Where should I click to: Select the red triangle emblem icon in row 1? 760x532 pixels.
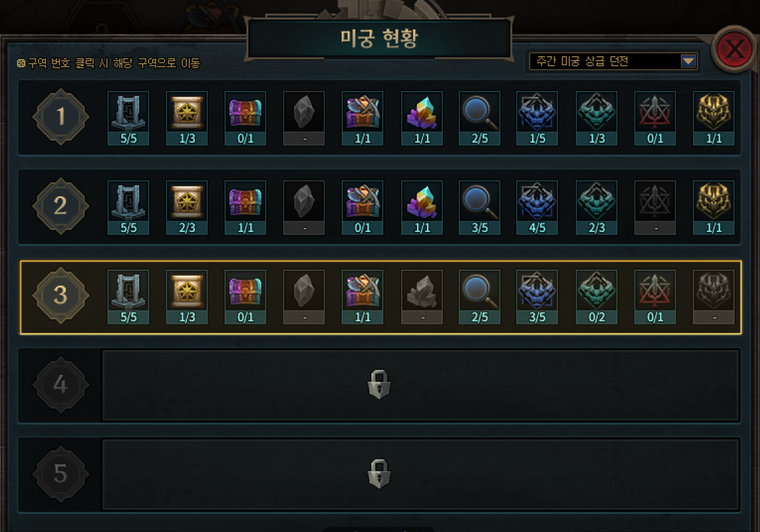click(655, 118)
